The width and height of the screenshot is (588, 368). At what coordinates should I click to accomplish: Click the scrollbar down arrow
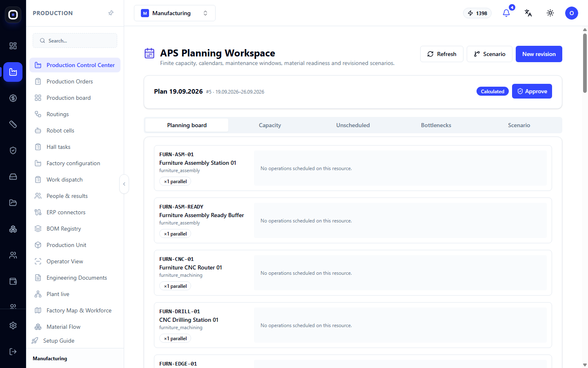(585, 365)
